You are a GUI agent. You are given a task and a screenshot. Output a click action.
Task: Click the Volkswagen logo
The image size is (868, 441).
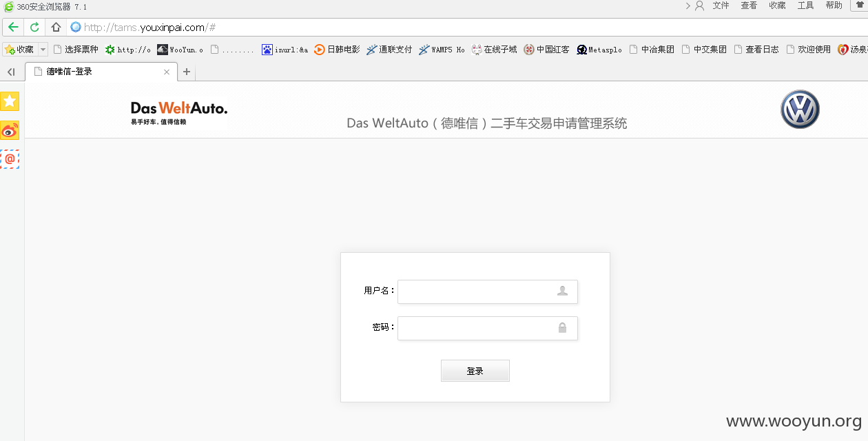click(800, 110)
